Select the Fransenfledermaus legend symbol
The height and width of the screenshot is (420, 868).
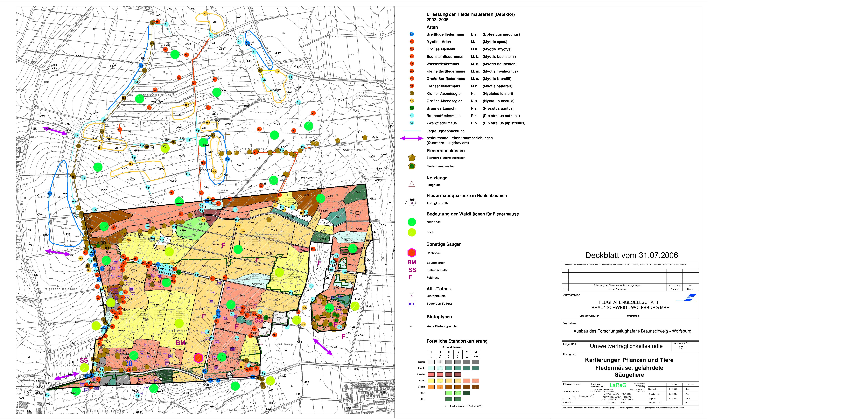(412, 86)
